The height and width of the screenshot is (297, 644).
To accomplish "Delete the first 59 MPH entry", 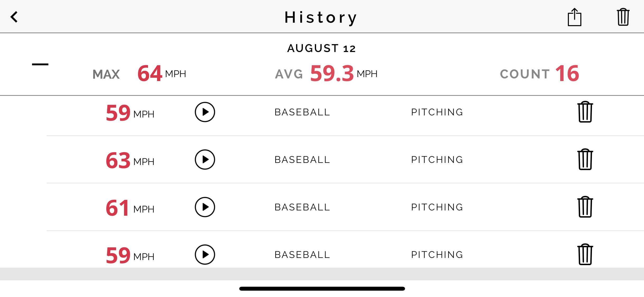I will click(585, 112).
